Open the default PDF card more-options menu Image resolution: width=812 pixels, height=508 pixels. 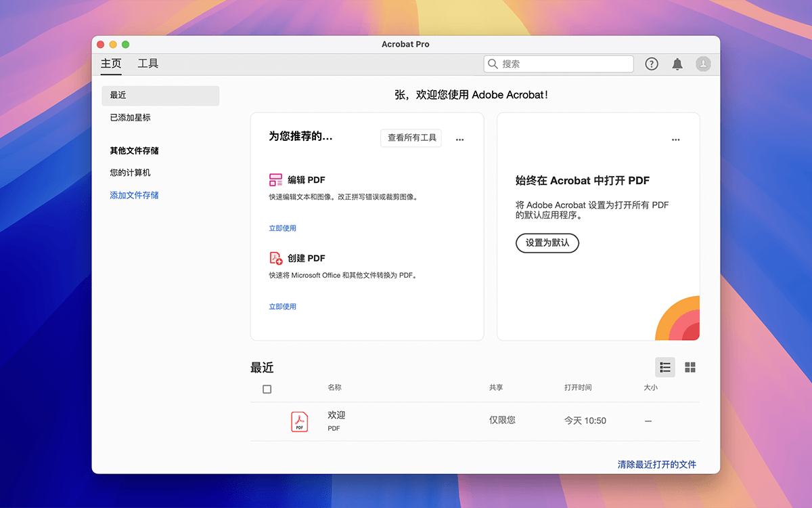tap(676, 140)
